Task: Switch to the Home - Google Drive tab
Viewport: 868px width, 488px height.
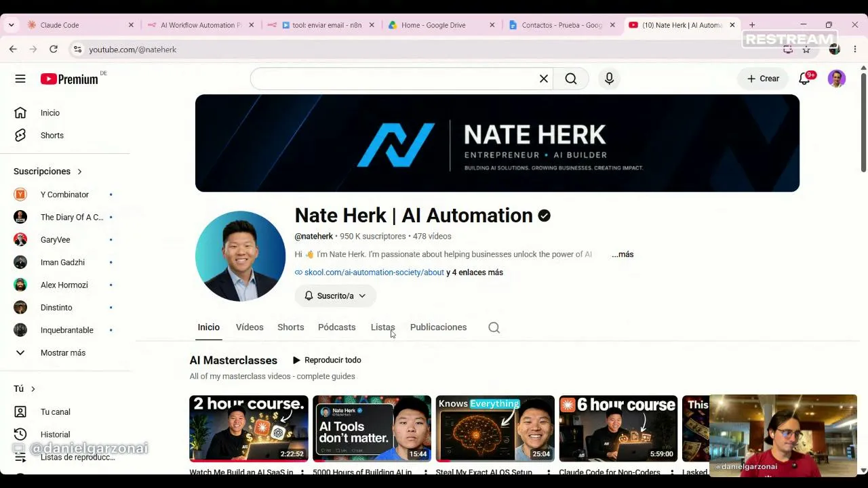Action: point(441,25)
